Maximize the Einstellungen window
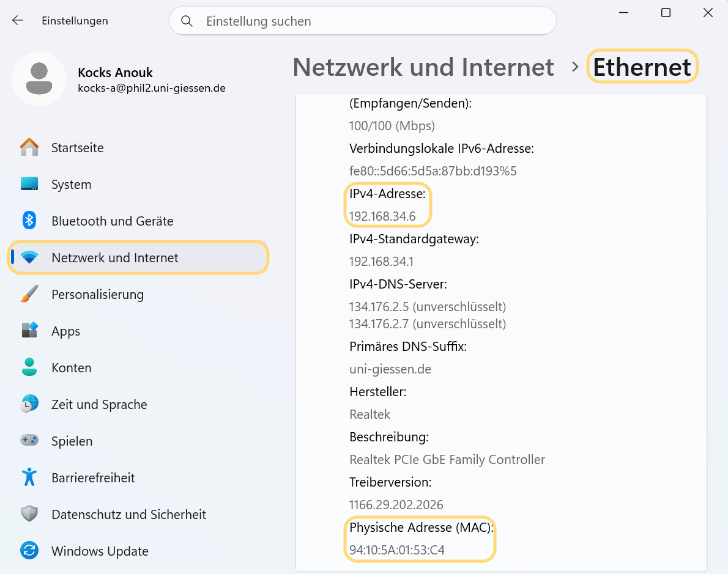The height and width of the screenshot is (574, 728). (666, 13)
